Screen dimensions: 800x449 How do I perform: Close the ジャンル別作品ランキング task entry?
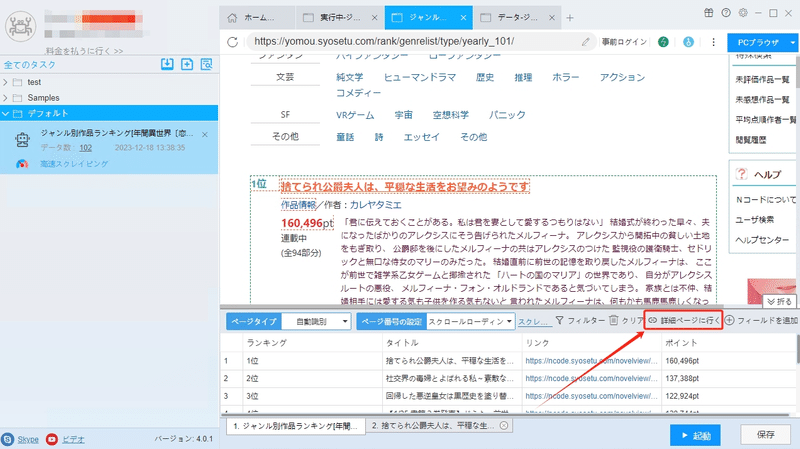[x=205, y=135]
